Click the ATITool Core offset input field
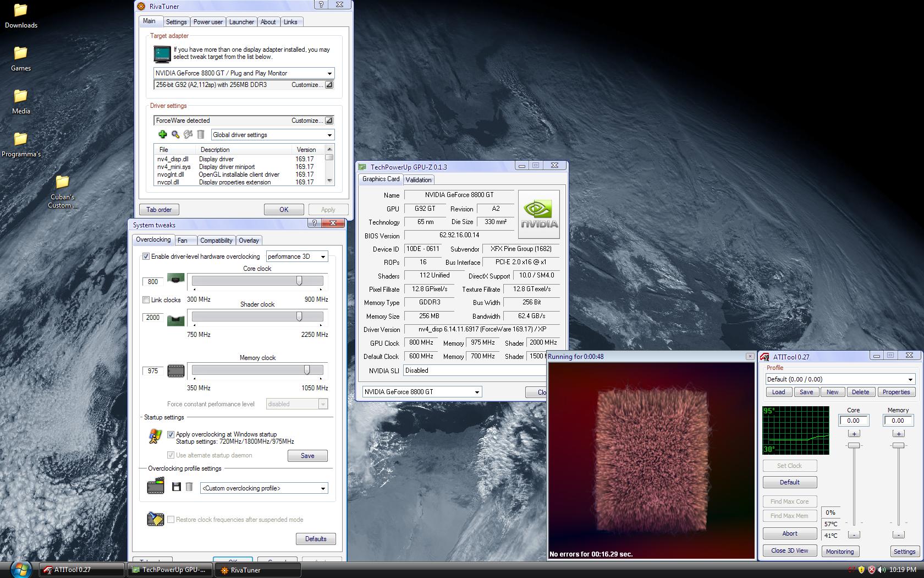Image resolution: width=924 pixels, height=578 pixels. [x=854, y=421]
